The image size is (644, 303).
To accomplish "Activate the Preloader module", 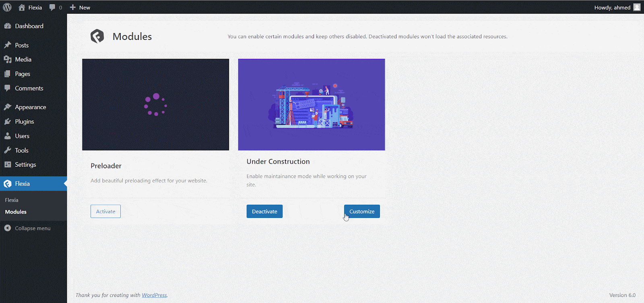I will 105,211.
